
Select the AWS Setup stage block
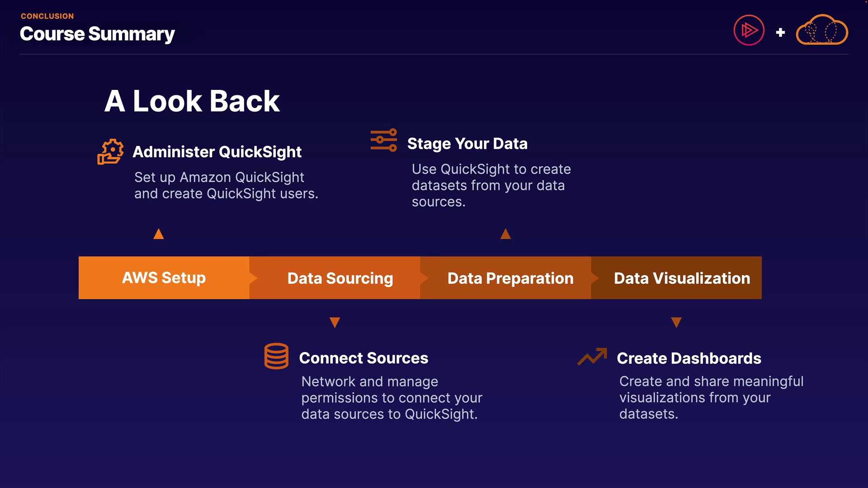[x=164, y=278]
